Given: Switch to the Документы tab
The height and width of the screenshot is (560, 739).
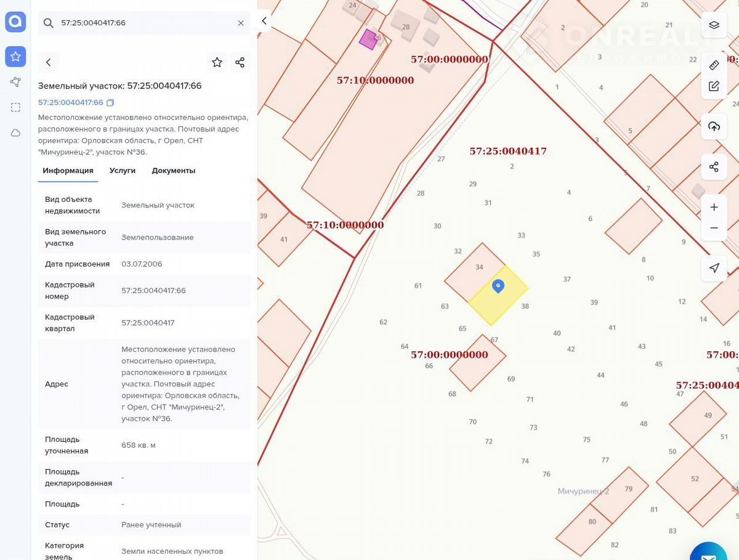Looking at the screenshot, I should pos(174,170).
